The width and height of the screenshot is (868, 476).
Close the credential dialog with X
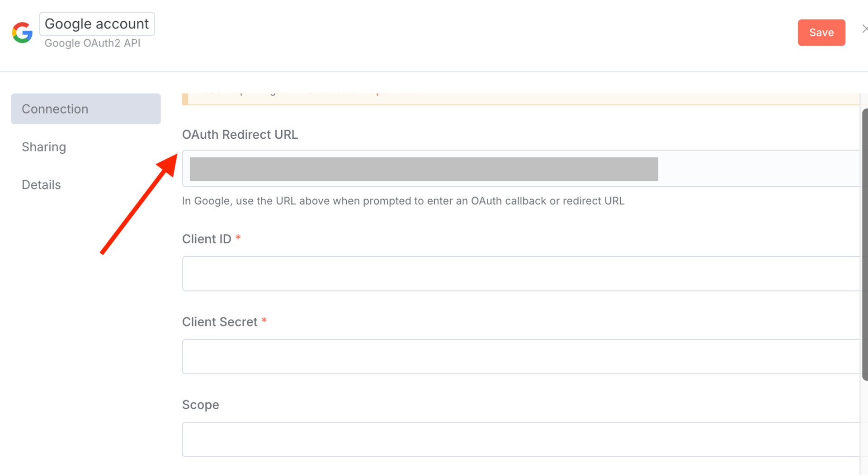[x=864, y=29]
